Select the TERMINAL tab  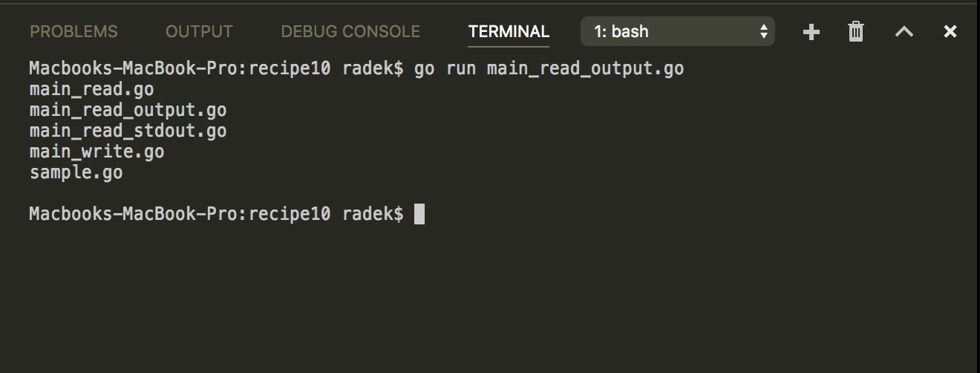click(x=509, y=31)
